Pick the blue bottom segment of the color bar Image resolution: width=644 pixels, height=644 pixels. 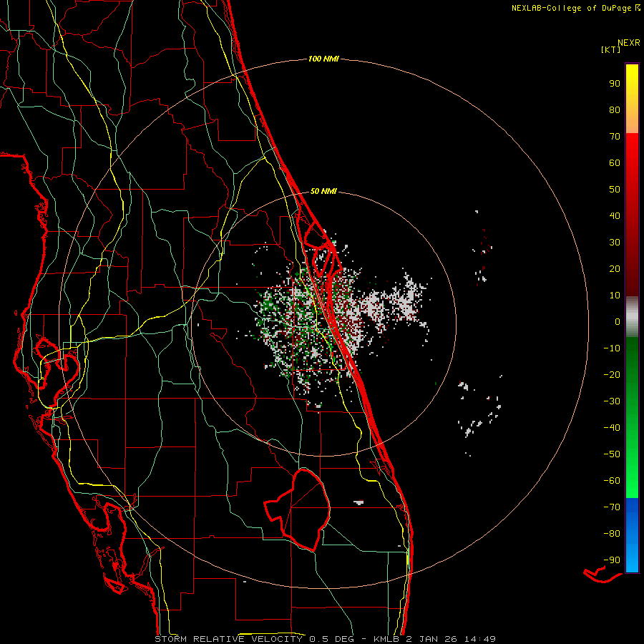632,535
